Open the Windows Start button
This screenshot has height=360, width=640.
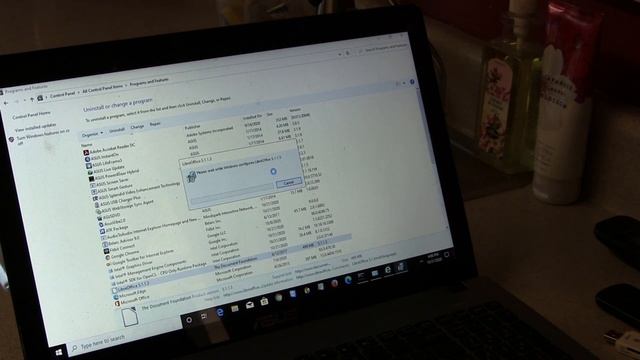[x=59, y=351]
